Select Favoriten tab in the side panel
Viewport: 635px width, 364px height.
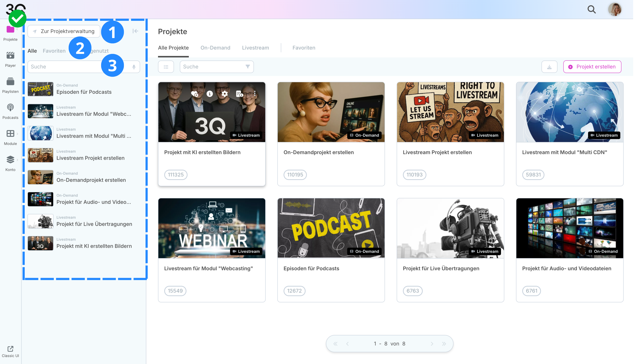(x=54, y=51)
